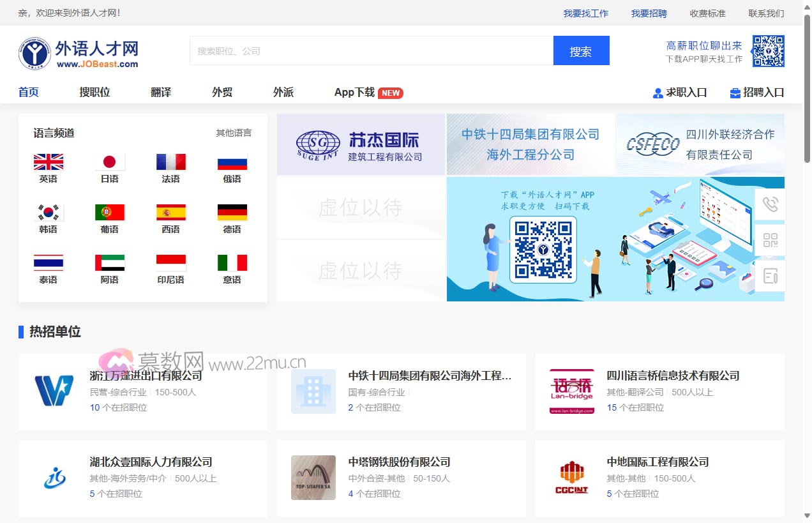Open the Korean flag language channel

[x=48, y=213]
